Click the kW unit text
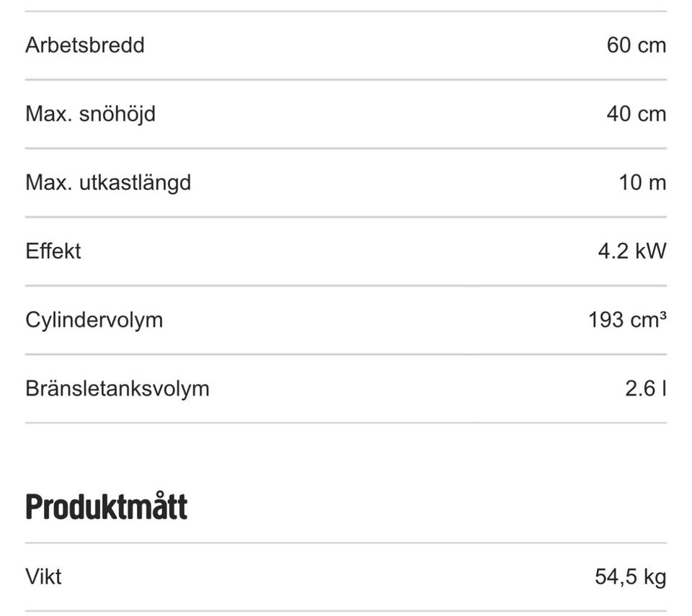The width and height of the screenshot is (692, 616). 649,251
